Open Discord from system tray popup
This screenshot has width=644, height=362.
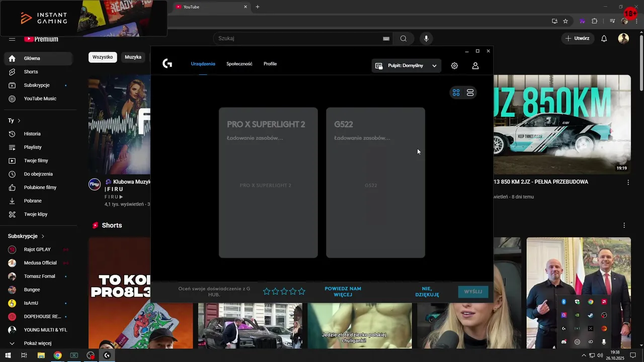[x=563, y=342]
